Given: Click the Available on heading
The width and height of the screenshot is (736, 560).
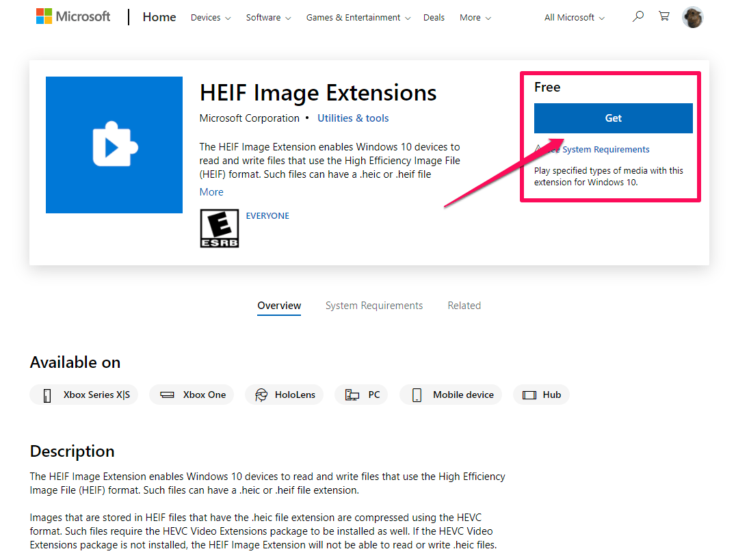Looking at the screenshot, I should (75, 362).
